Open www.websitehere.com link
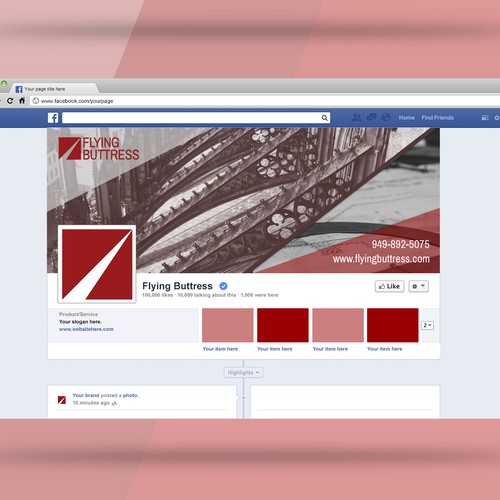This screenshot has height=500, width=500. tap(86, 329)
